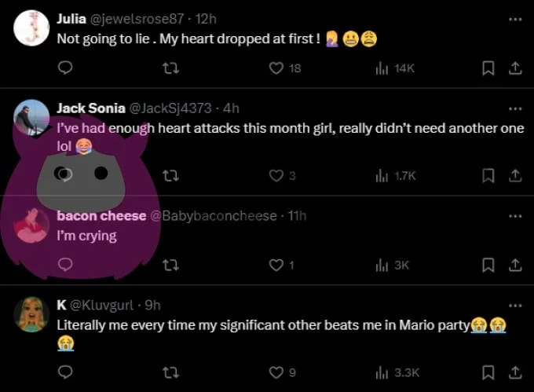Screen dimensions: 534x392
Task: Share Julia's tweet
Action: click(515, 68)
